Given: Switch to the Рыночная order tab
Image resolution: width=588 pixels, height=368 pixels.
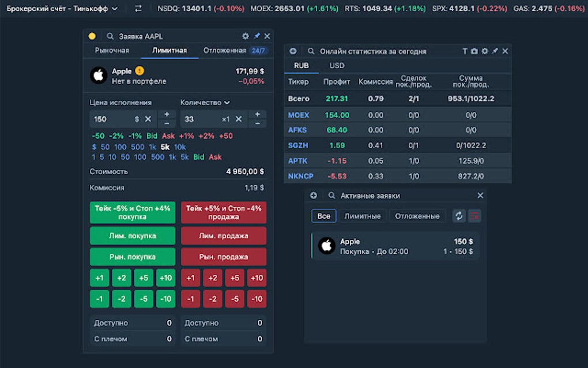Looking at the screenshot, I should (114, 50).
